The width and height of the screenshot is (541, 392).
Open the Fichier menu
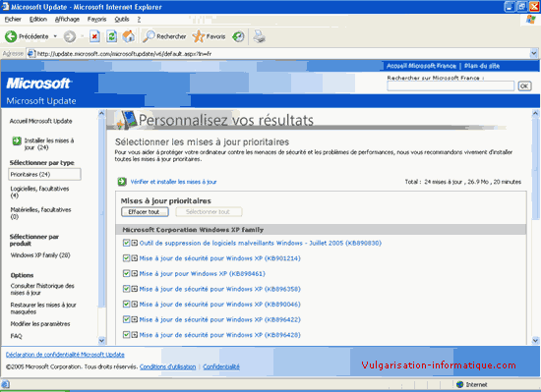13,20
